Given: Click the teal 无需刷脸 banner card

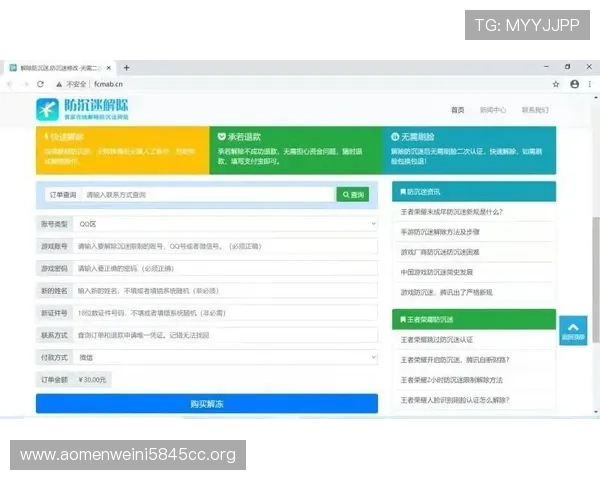Looking at the screenshot, I should [469, 150].
